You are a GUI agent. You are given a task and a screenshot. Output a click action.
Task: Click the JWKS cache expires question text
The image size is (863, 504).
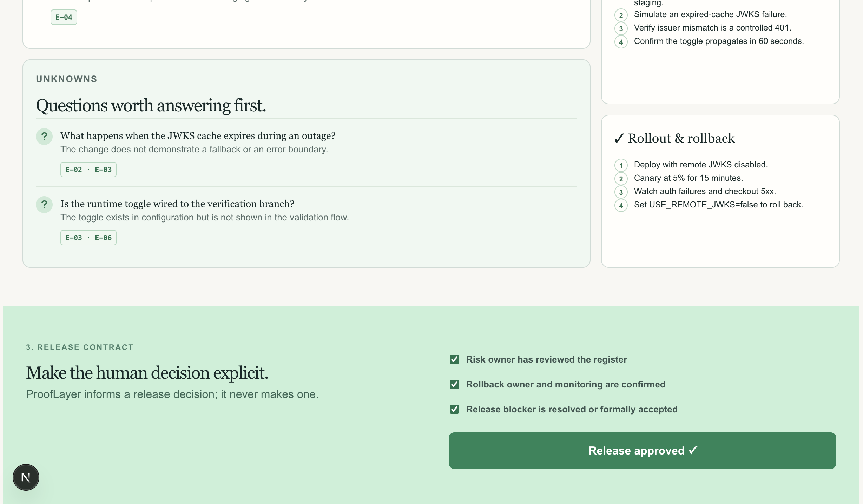click(x=198, y=136)
